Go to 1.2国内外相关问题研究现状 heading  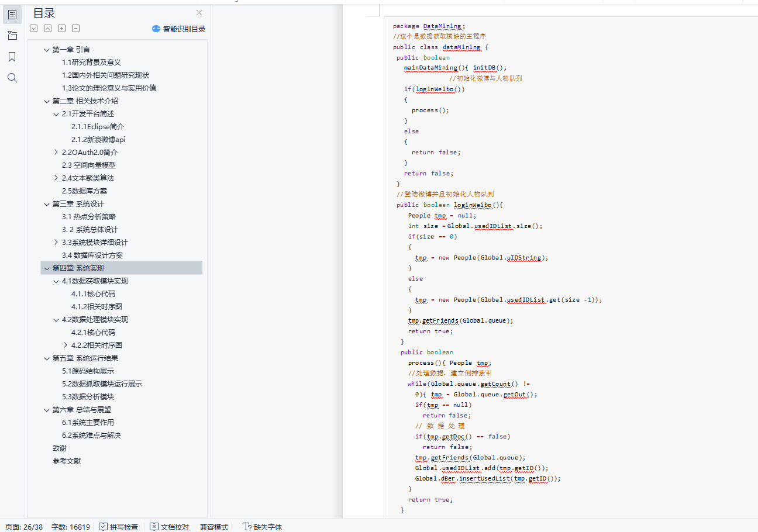(106, 75)
